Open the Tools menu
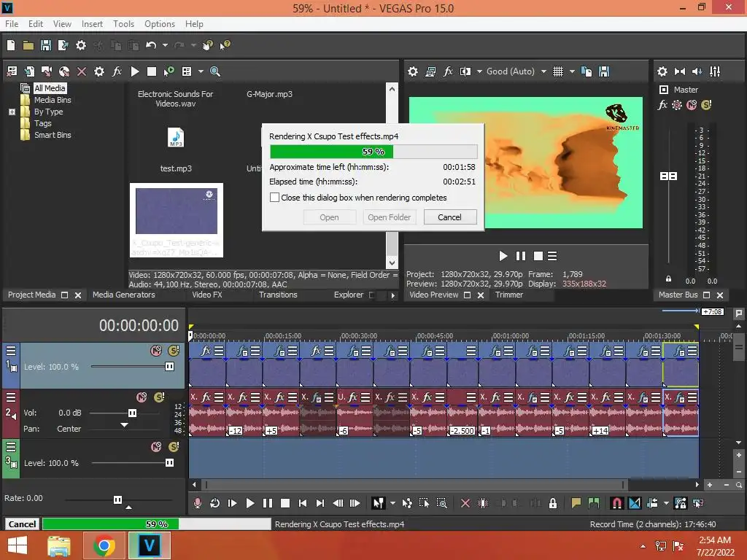Screen dimensions: 747x560 coord(123,24)
